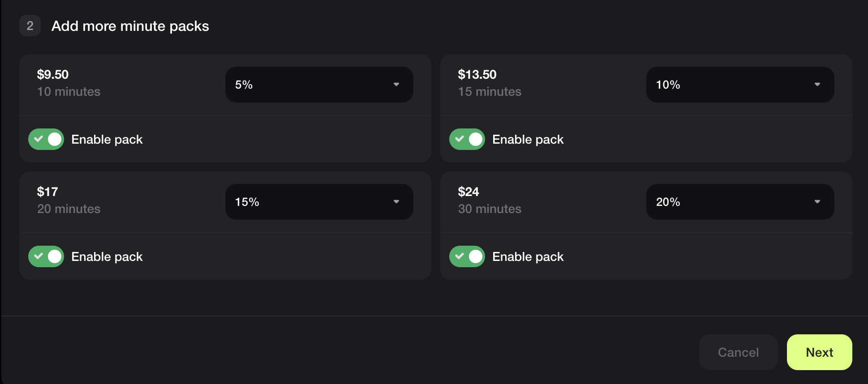Toggle off the $13.50 15 minutes pack
The width and height of the screenshot is (868, 384).
pos(467,139)
